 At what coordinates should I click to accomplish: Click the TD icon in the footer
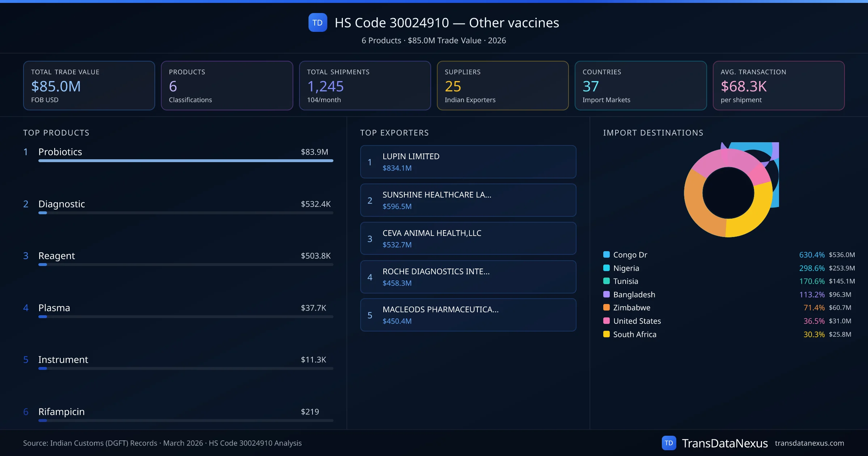click(x=669, y=443)
